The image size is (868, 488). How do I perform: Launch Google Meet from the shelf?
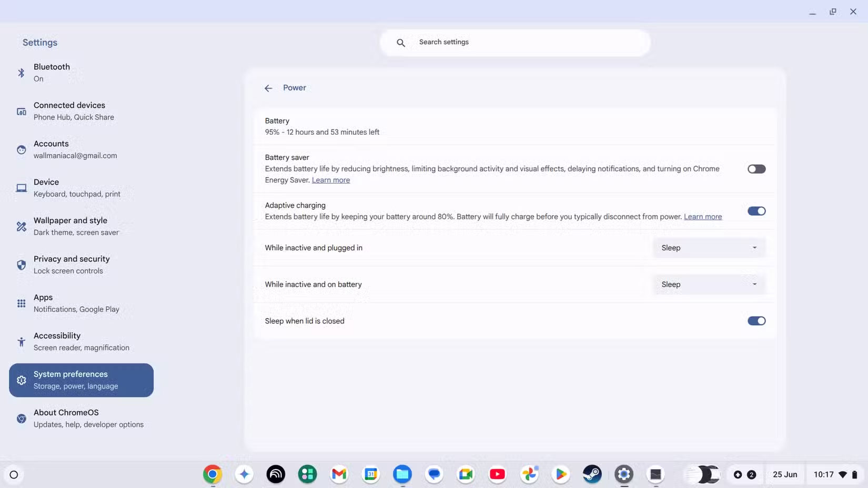465,474
